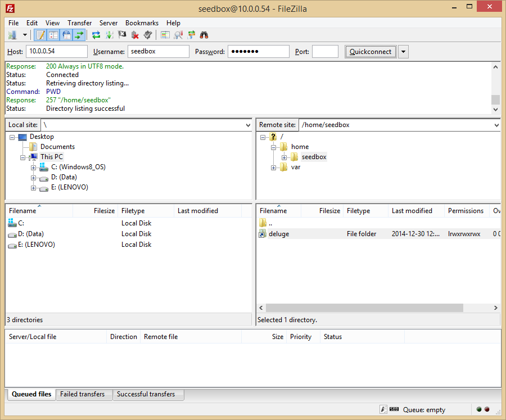
Task: Expand the D: (Data) drive node
Action: pos(33,178)
